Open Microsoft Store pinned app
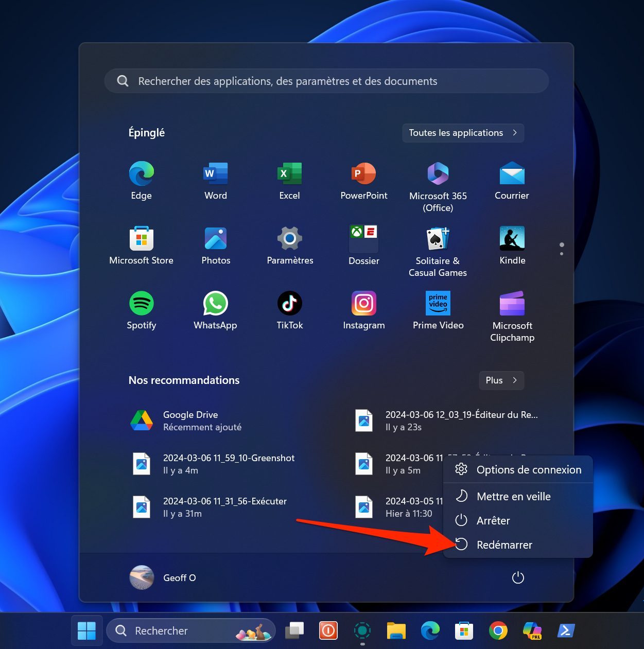 pos(142,245)
